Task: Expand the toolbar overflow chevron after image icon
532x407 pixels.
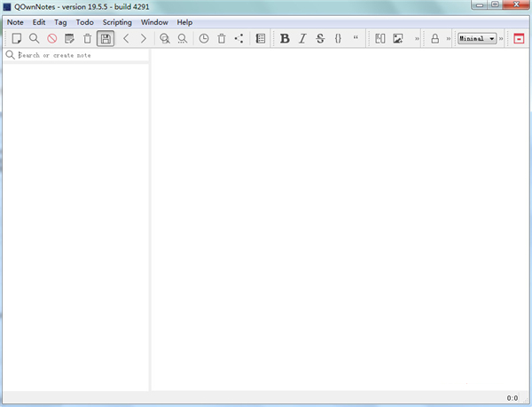Action: pyautogui.click(x=417, y=38)
